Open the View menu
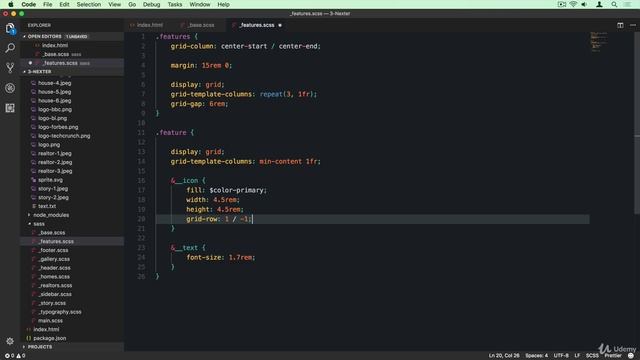640x360 pixels. pyautogui.click(x=115, y=4)
